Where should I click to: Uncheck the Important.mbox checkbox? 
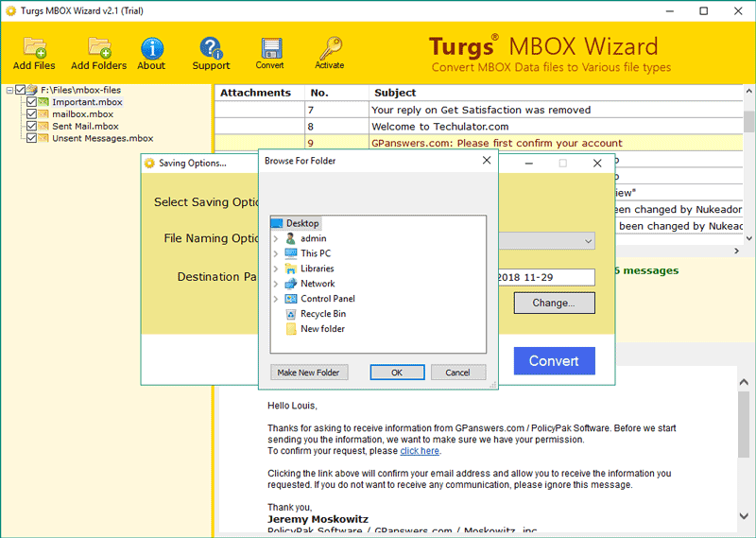pyautogui.click(x=31, y=102)
